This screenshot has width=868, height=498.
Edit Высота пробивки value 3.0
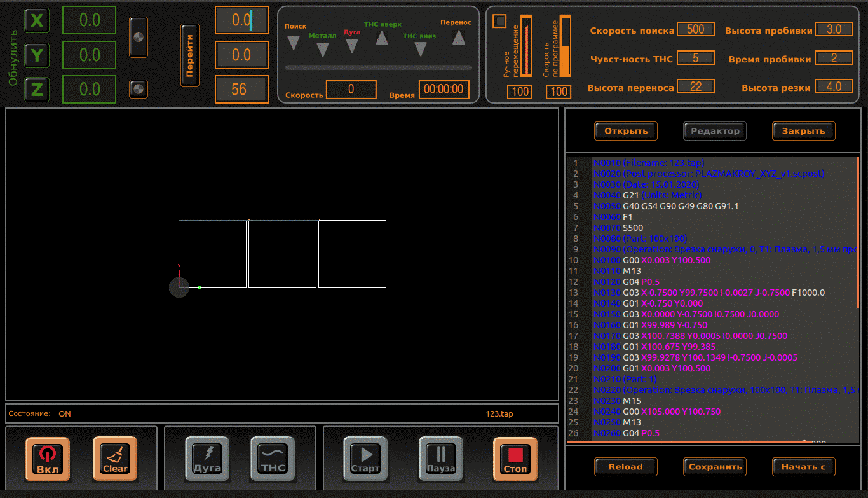834,29
